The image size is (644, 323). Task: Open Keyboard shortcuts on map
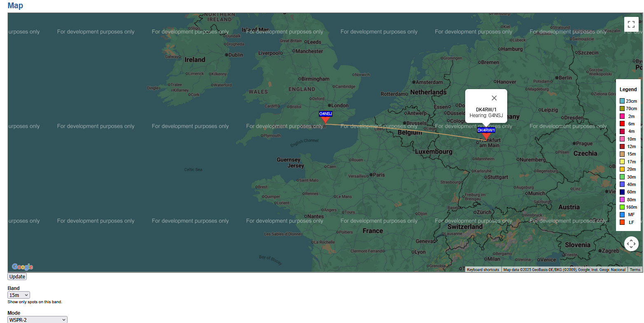[x=483, y=270]
